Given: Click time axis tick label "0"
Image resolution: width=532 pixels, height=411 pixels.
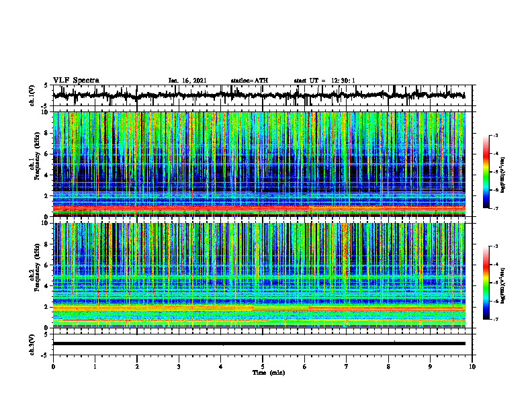Looking at the screenshot, I should pyautogui.click(x=53, y=367).
